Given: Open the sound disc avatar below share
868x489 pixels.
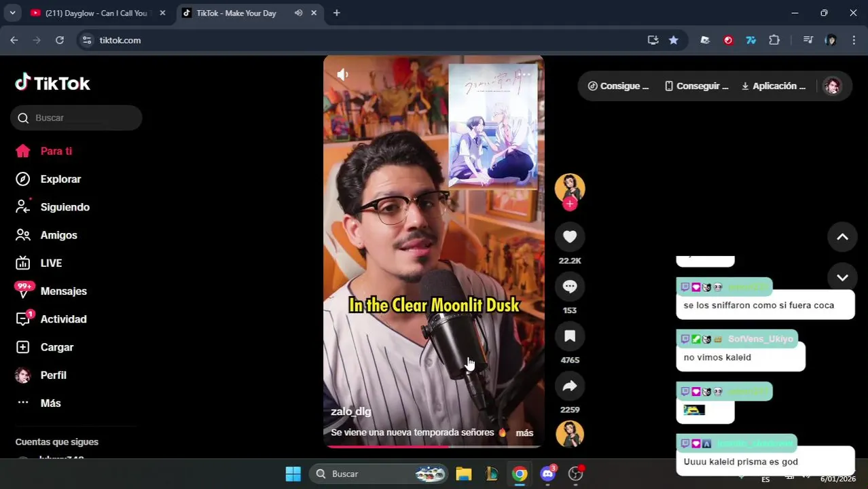Looking at the screenshot, I should coord(570,434).
